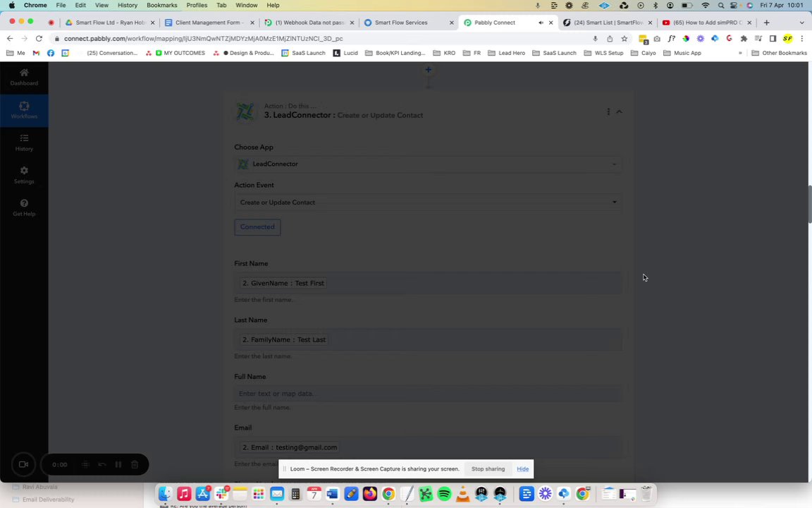Open the Chrome Extensions puzzle icon
Viewport: 812px width, 508px height.
[744, 38]
